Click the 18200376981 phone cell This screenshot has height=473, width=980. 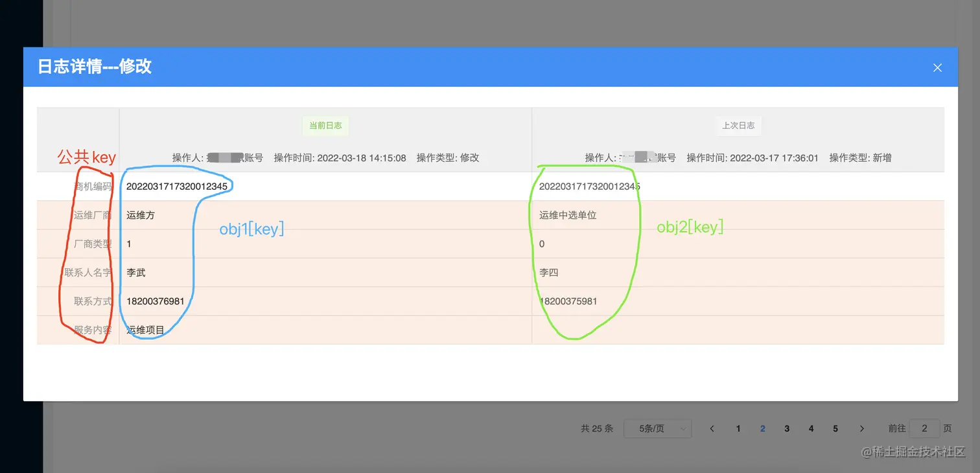156,301
